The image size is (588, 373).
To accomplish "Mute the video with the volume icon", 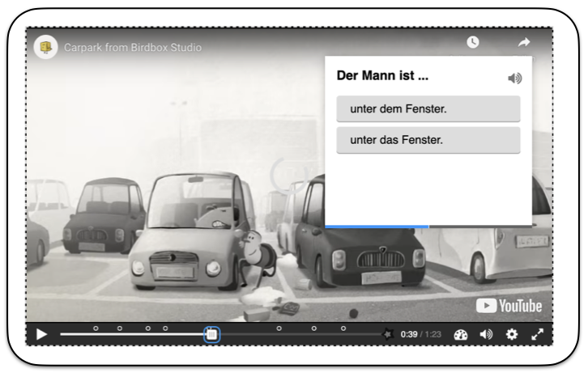I will [486, 334].
